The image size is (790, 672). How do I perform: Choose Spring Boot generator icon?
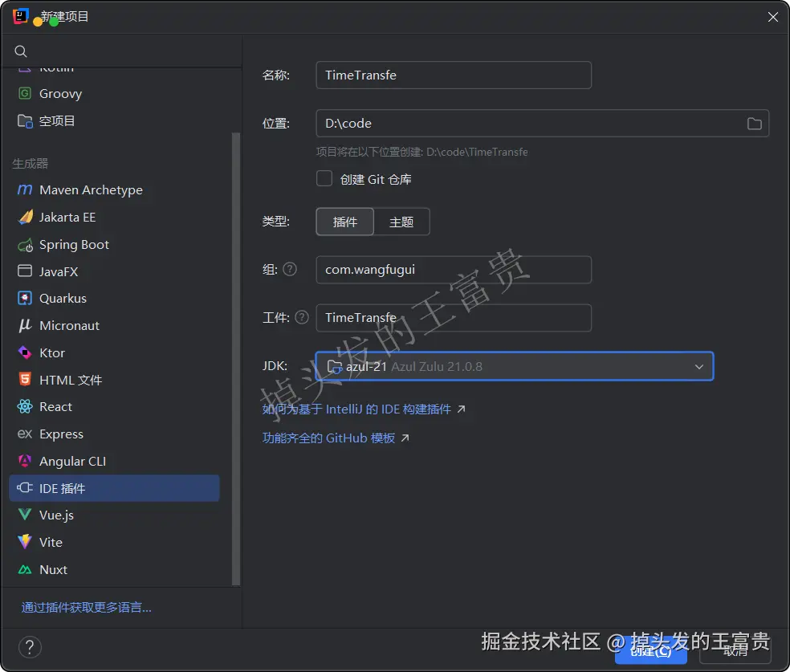[25, 245]
